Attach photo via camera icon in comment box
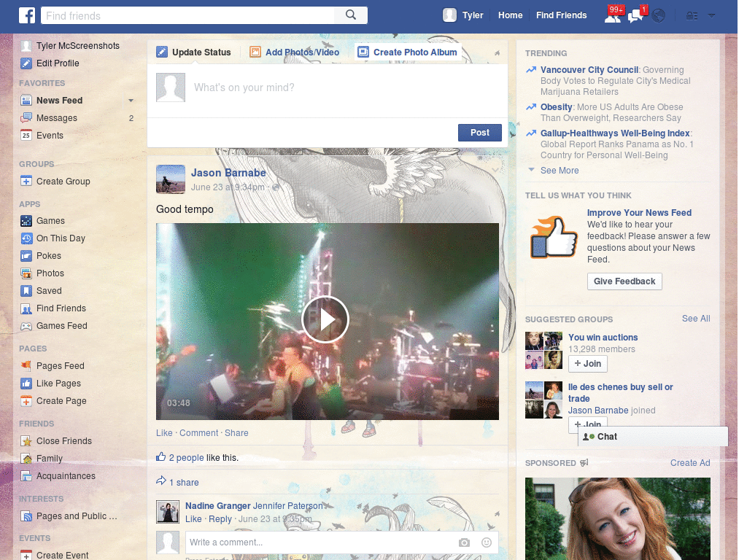 (x=464, y=542)
